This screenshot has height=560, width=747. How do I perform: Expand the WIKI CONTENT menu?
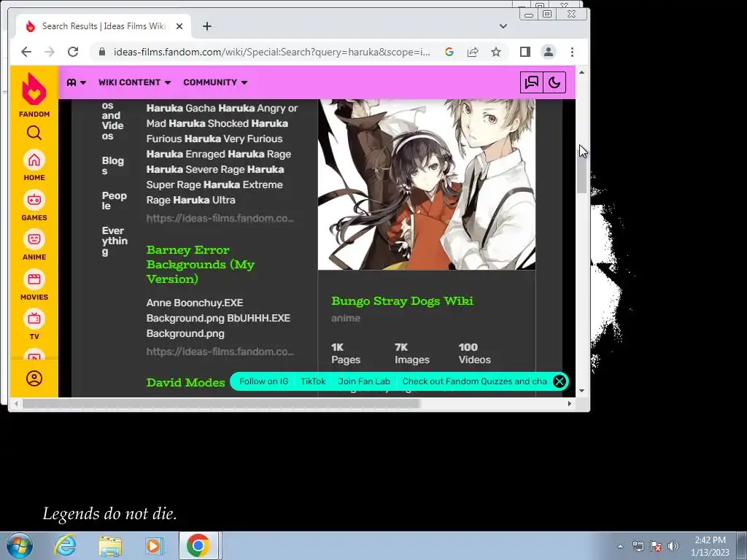coord(134,82)
